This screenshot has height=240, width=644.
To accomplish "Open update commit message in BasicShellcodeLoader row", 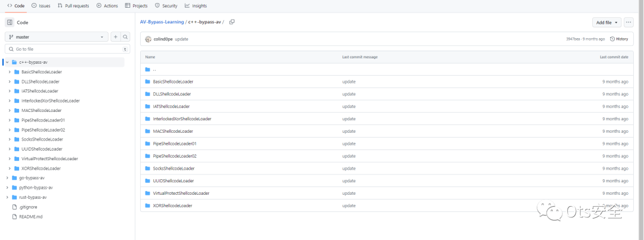I will (349, 82).
